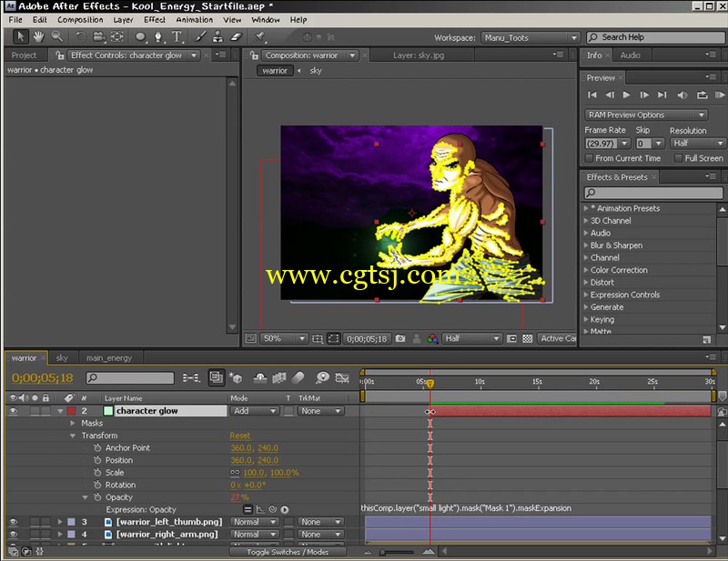Switch to the Project panel tab

[x=24, y=55]
